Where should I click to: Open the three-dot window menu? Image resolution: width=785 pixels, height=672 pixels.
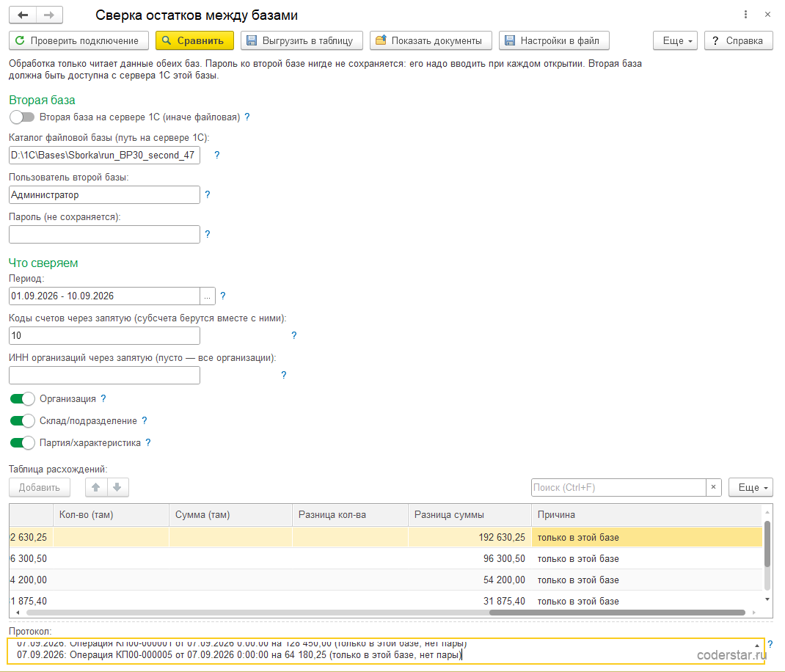click(x=745, y=15)
